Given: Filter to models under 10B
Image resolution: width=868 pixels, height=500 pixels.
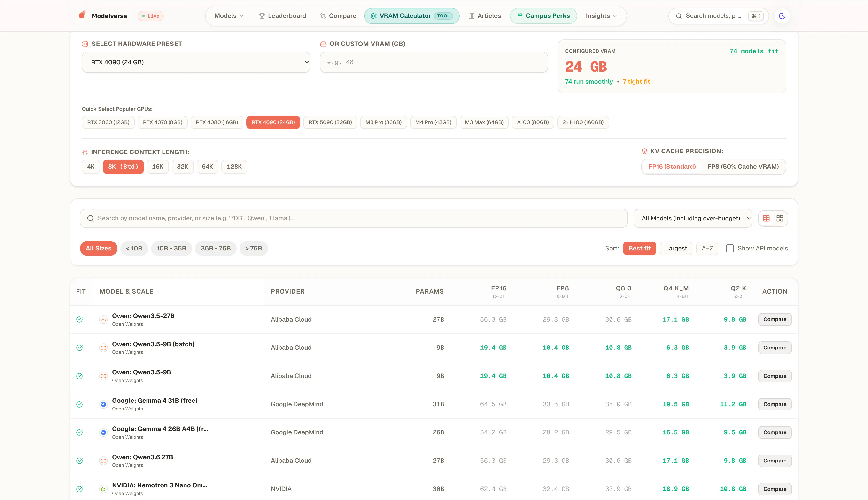Looking at the screenshot, I should point(134,248).
